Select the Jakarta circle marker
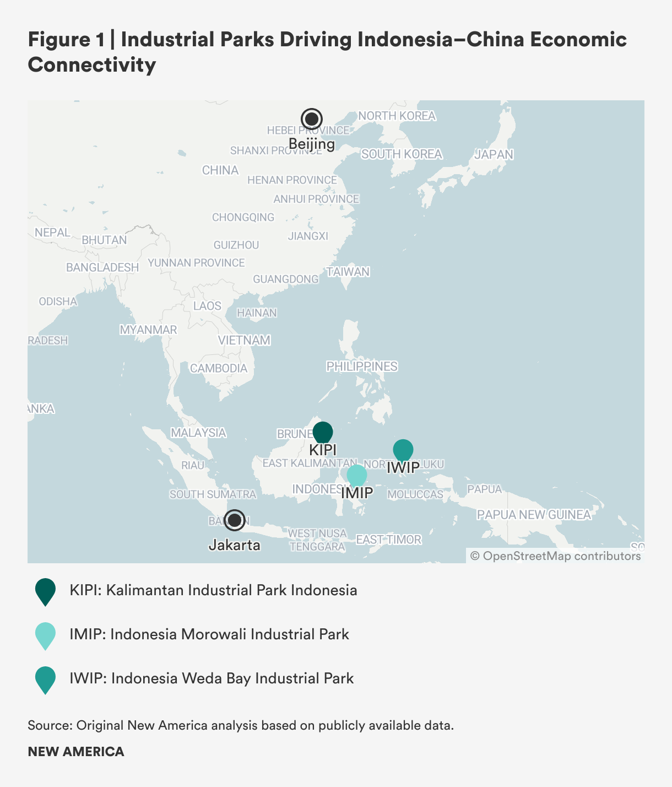The image size is (672, 787). pyautogui.click(x=235, y=520)
